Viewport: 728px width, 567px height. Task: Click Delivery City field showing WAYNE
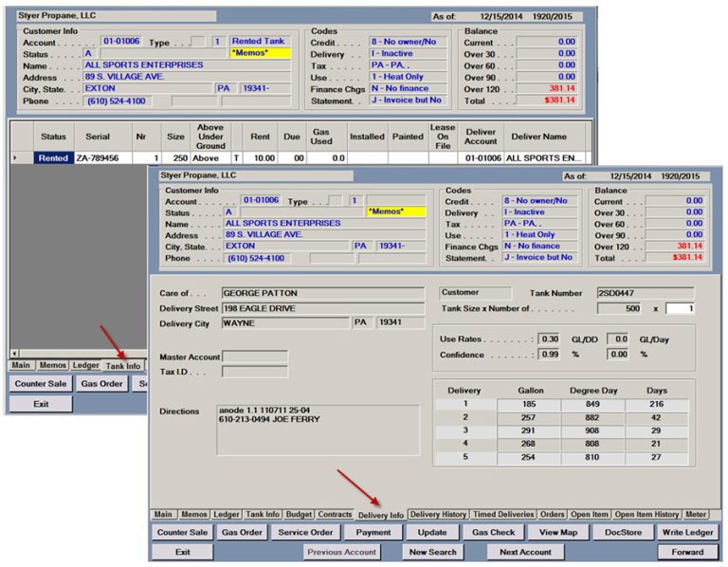coord(285,323)
